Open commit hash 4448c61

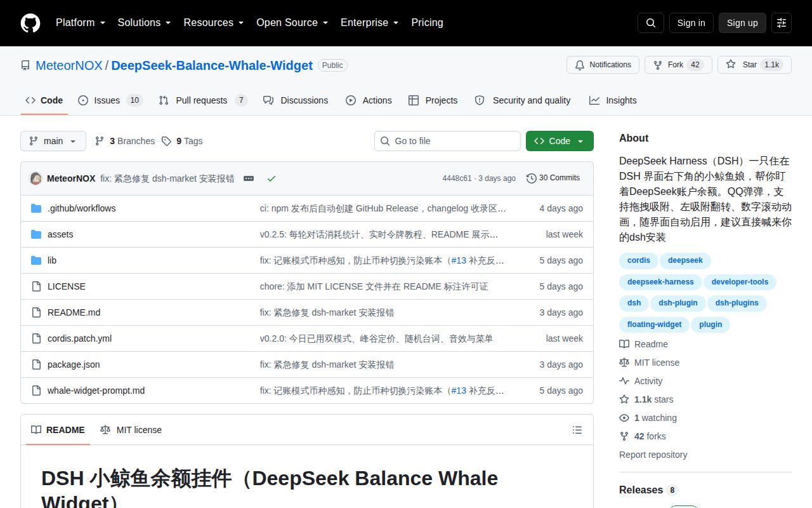457,178
